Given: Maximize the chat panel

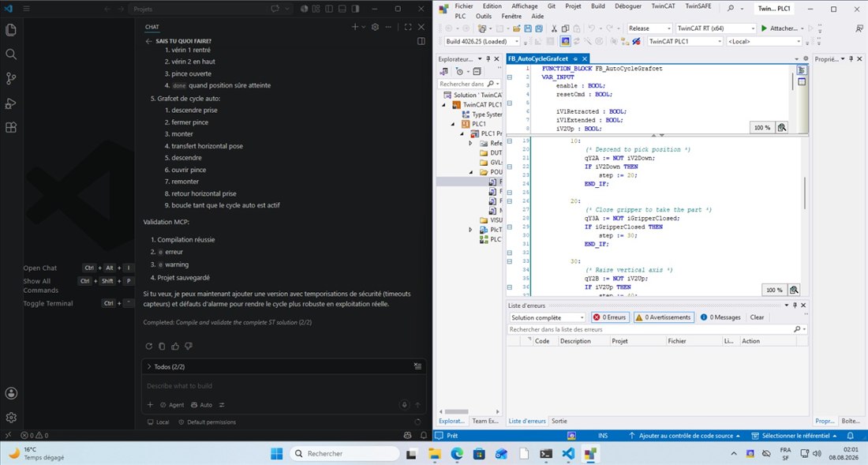Looking at the screenshot, I should [408, 27].
